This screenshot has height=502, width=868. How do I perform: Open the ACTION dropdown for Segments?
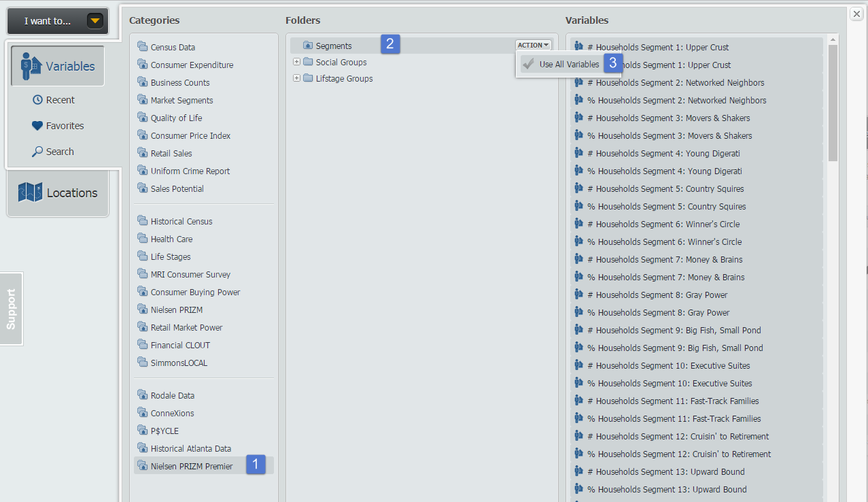pos(533,45)
